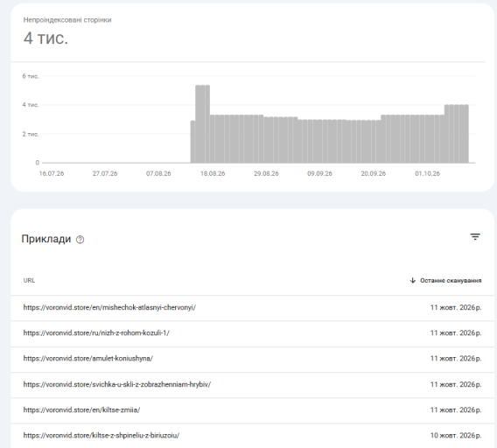Open help icon next to Приклади heading

(x=80, y=240)
